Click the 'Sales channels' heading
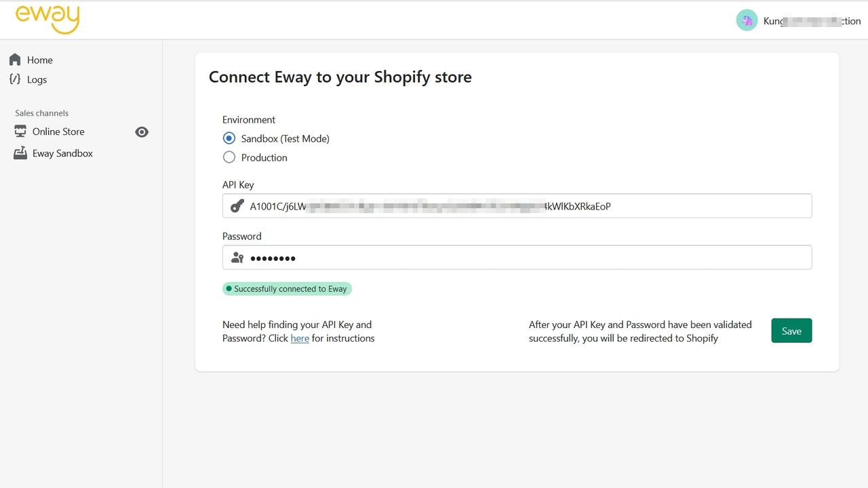 (42, 113)
